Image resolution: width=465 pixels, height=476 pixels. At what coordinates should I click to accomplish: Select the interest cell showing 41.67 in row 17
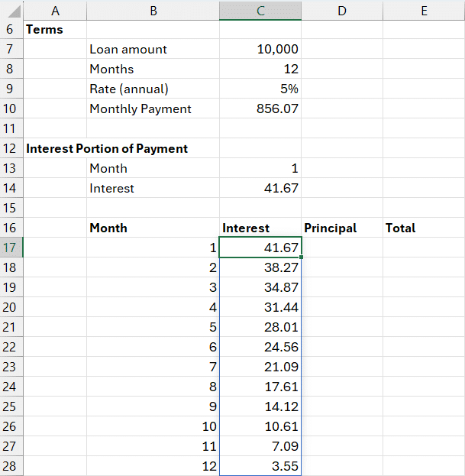(260, 248)
